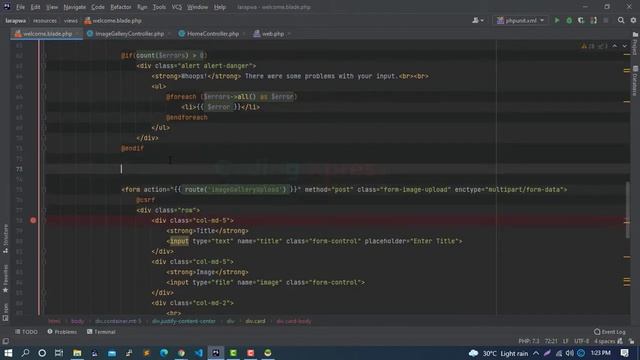
Task: Open the user account icon dropdown
Action: point(478,20)
